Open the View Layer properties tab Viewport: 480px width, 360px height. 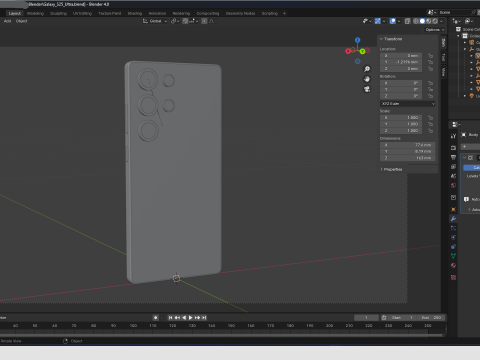(453, 166)
